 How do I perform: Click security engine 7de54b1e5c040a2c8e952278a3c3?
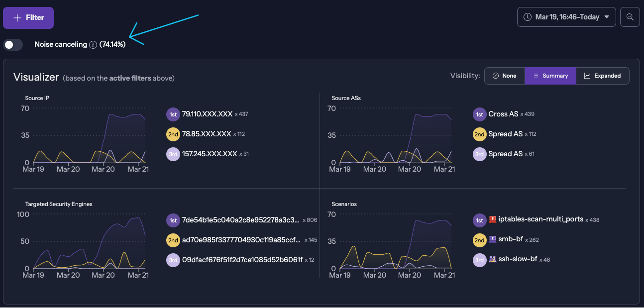coord(241,220)
